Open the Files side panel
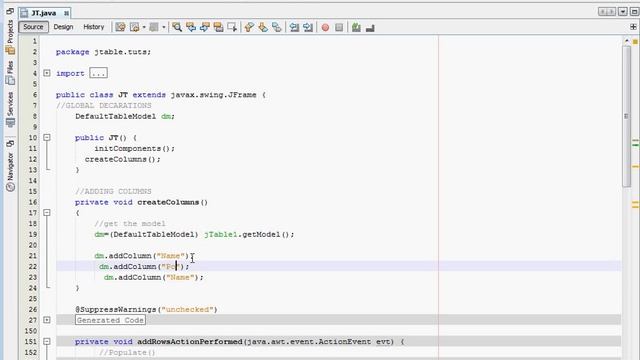The width and height of the screenshot is (640, 360). 11,72
